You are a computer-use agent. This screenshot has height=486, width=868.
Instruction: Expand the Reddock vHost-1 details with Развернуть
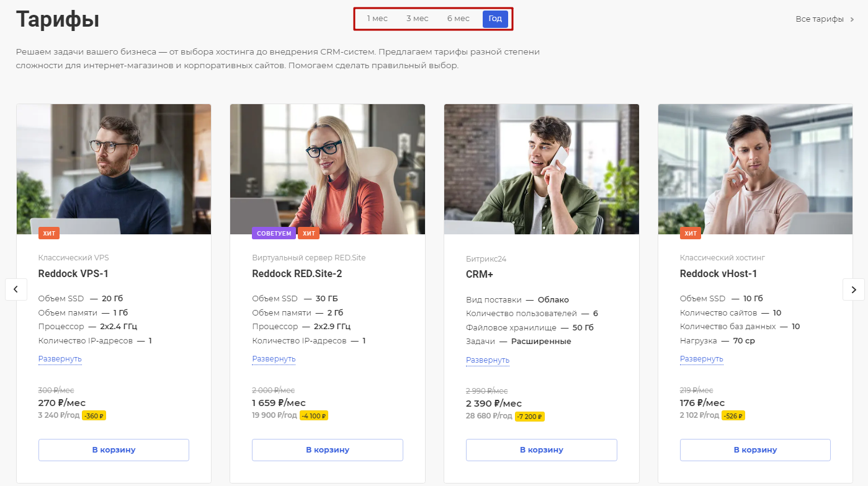702,359
